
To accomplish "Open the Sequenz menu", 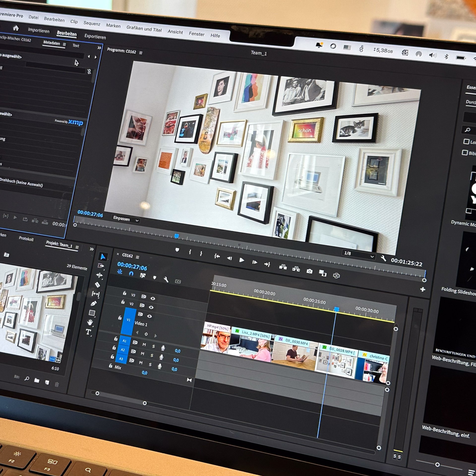I will click(x=92, y=23).
